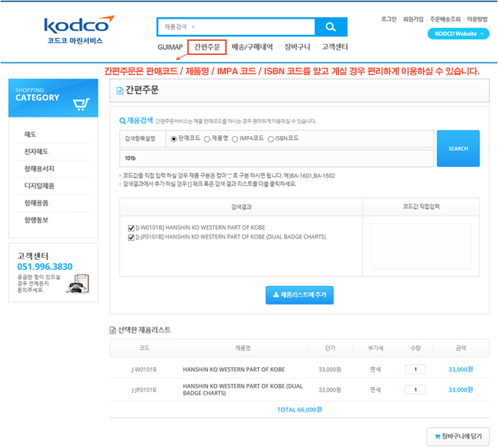Image resolution: width=498 pixels, height=448 pixels.
Task: Open the 간편주문 menu item
Action: [x=207, y=47]
